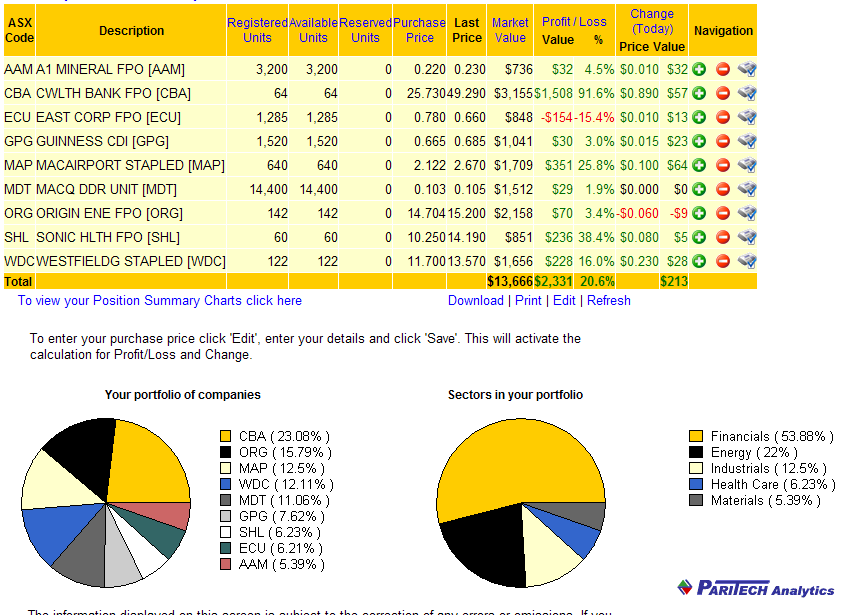Click the Financials yellow legend swatch
The image size is (851, 615).
(696, 436)
